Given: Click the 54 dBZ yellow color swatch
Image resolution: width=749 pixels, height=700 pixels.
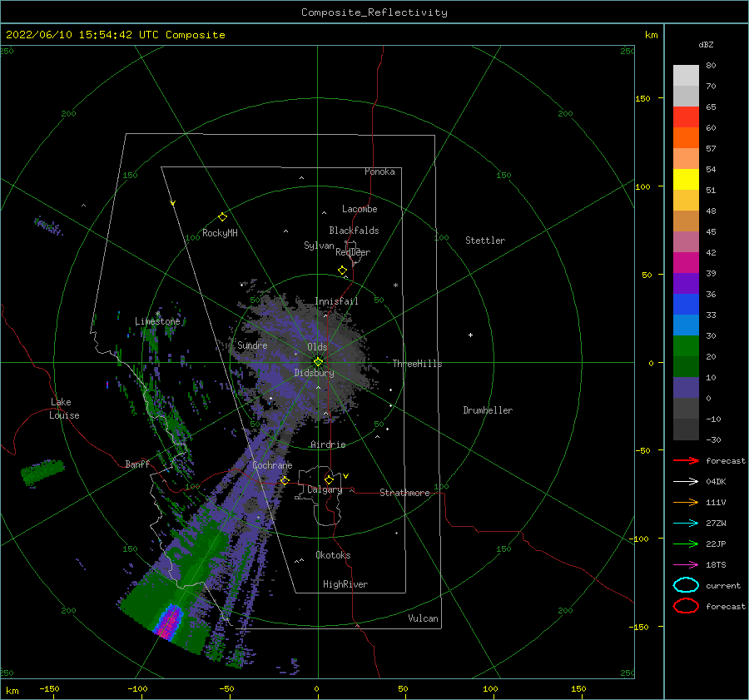Looking at the screenshot, I should 686,180.
